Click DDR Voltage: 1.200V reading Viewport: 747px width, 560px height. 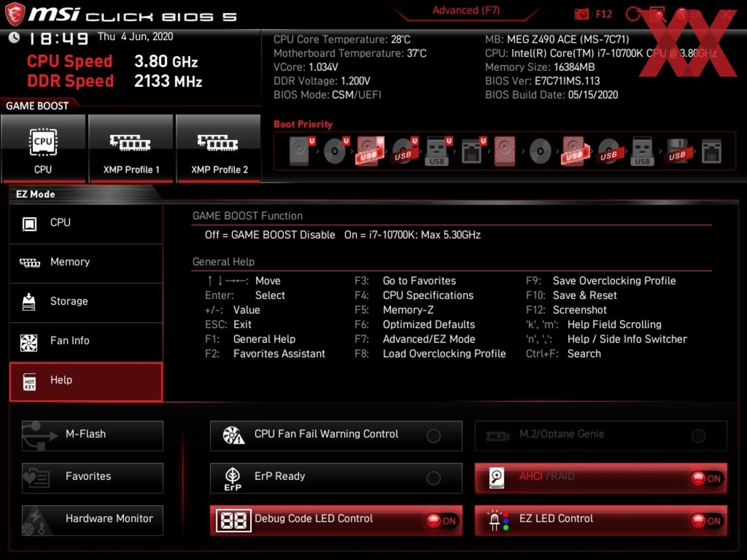tap(322, 81)
